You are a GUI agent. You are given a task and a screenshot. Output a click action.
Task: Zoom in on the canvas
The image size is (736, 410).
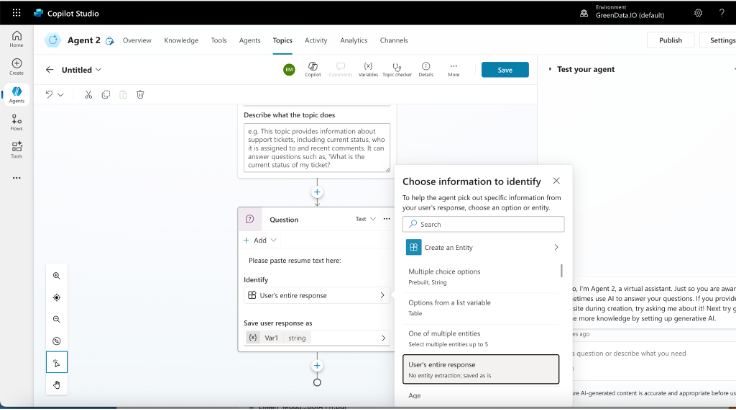pyautogui.click(x=56, y=276)
